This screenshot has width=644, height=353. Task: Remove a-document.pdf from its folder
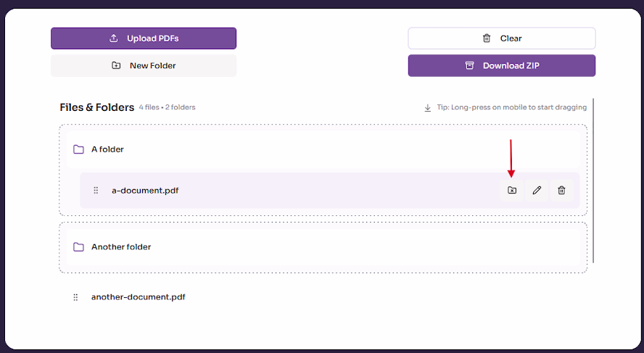pos(512,191)
